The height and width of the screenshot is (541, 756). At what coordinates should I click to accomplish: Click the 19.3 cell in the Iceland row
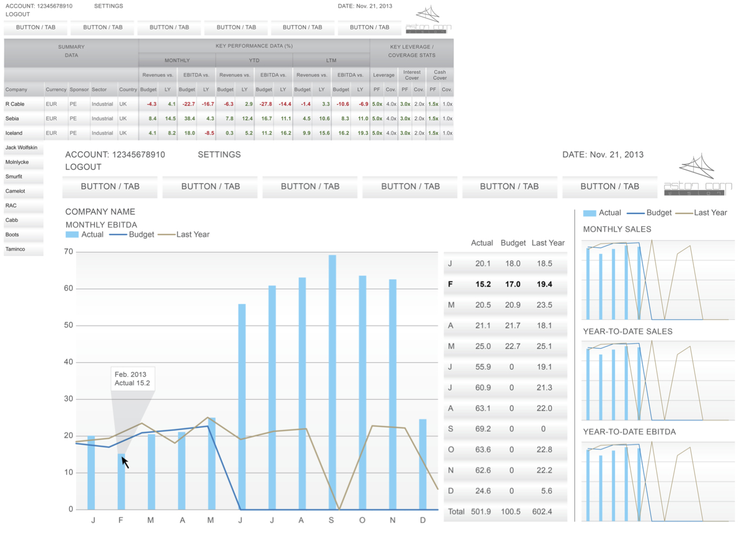[x=363, y=133]
